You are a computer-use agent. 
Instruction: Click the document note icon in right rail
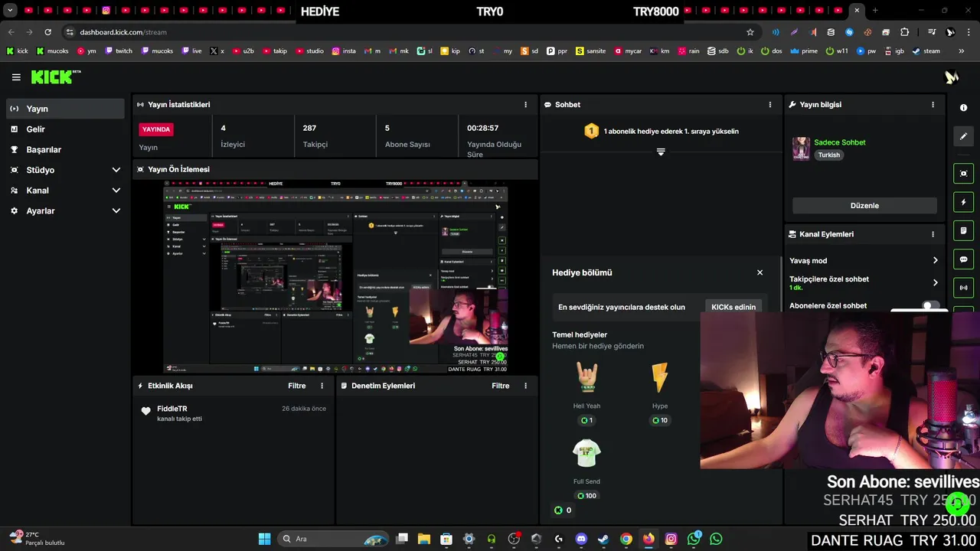(x=963, y=230)
